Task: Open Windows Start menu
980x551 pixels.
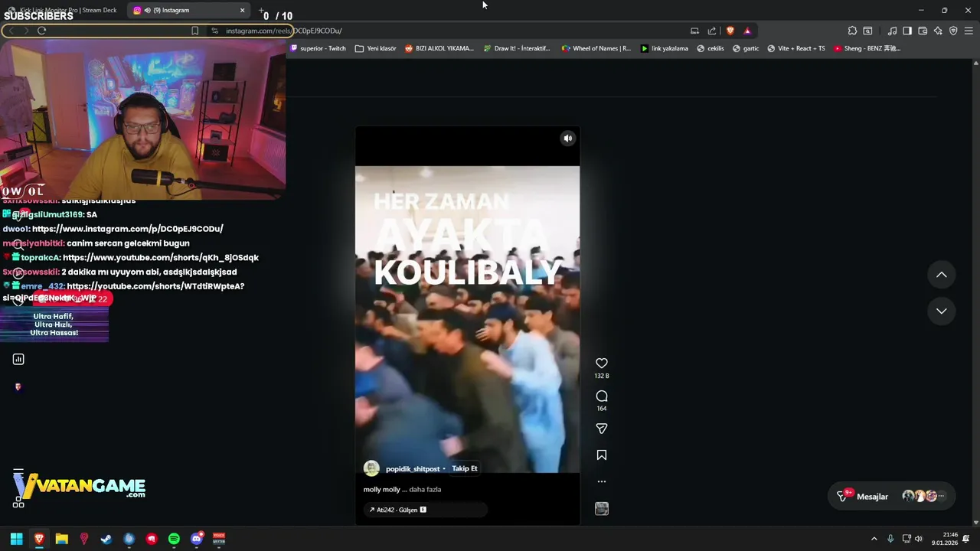Action: pos(16,539)
